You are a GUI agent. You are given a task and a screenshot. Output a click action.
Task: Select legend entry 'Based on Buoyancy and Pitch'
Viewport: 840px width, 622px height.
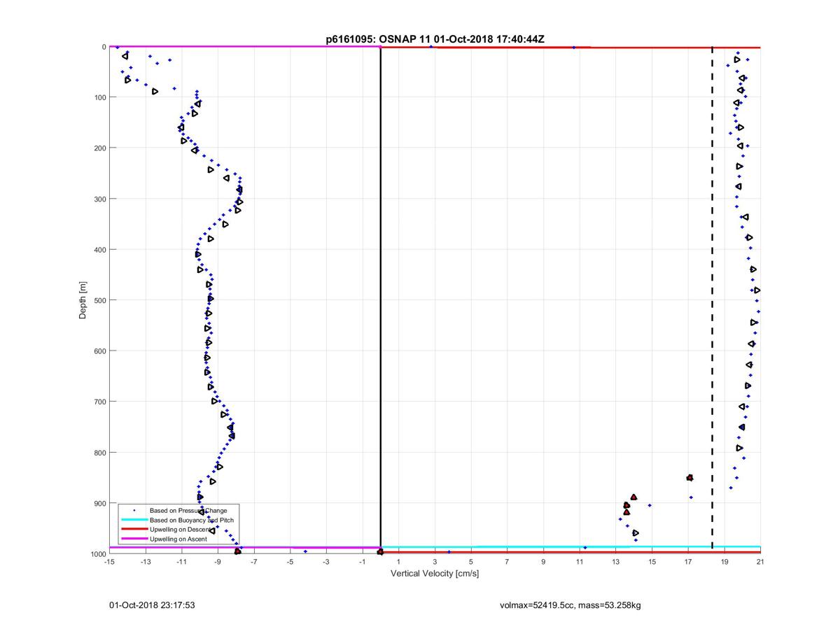tap(192, 521)
